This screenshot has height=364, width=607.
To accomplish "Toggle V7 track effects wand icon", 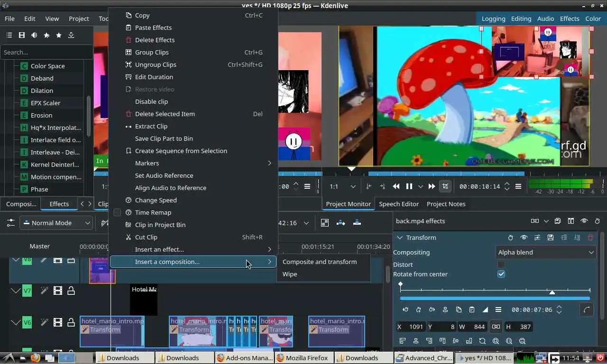I will (45, 291).
